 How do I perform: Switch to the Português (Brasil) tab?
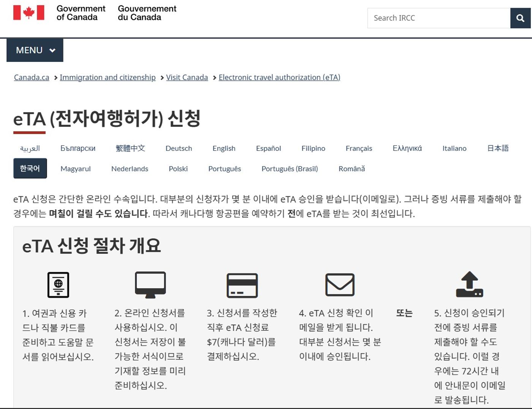coord(290,169)
